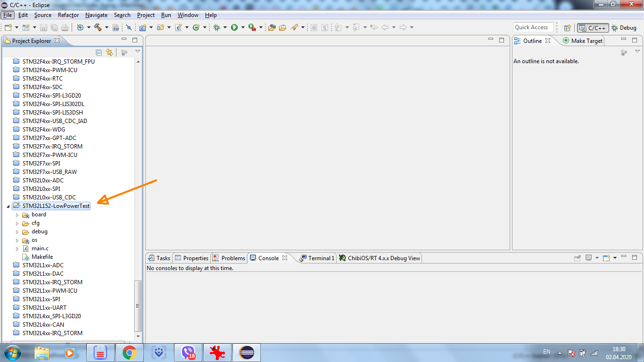Click the Build hammer icon in toolbar
The height and width of the screenshot is (362, 644).
98,28
